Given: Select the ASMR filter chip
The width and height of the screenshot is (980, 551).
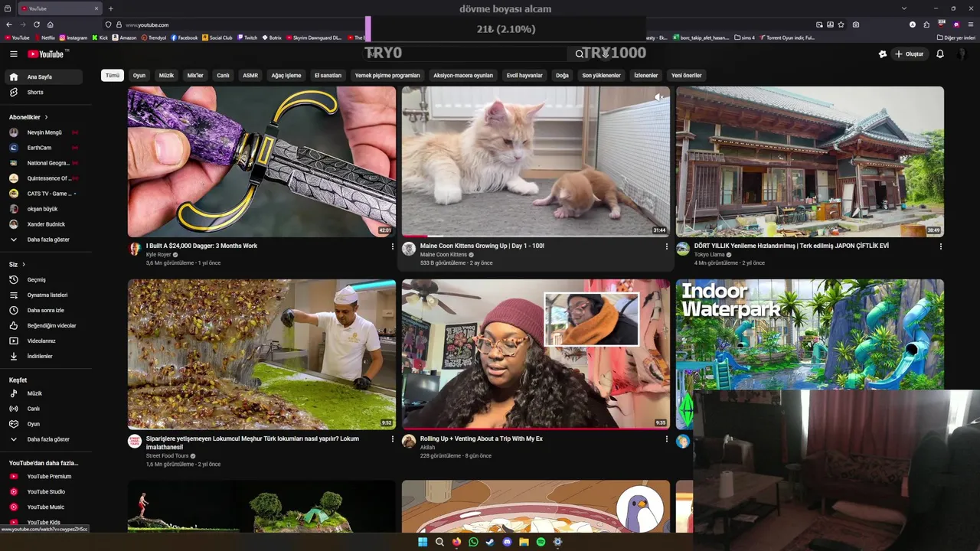Looking at the screenshot, I should (x=250, y=75).
